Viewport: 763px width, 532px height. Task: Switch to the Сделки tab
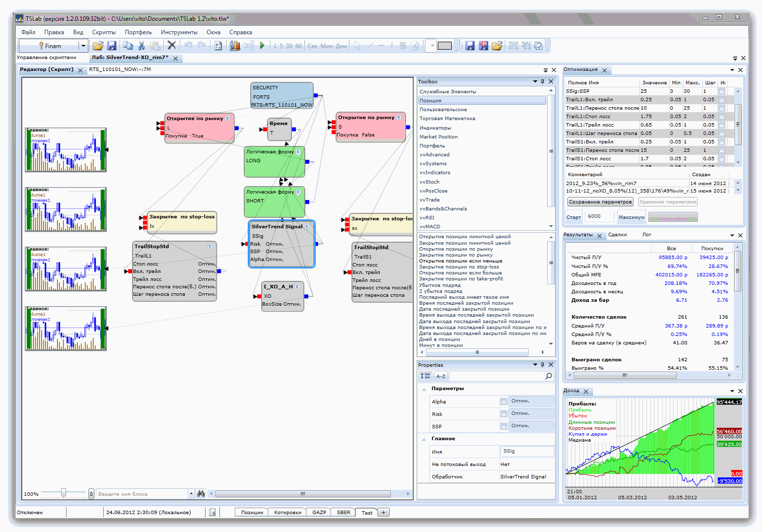617,235
